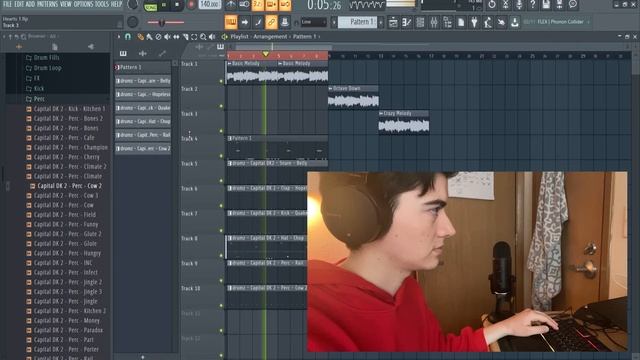Select the playlist Select tool
Image resolution: width=640 pixels, height=360 pixels.
coord(194,37)
